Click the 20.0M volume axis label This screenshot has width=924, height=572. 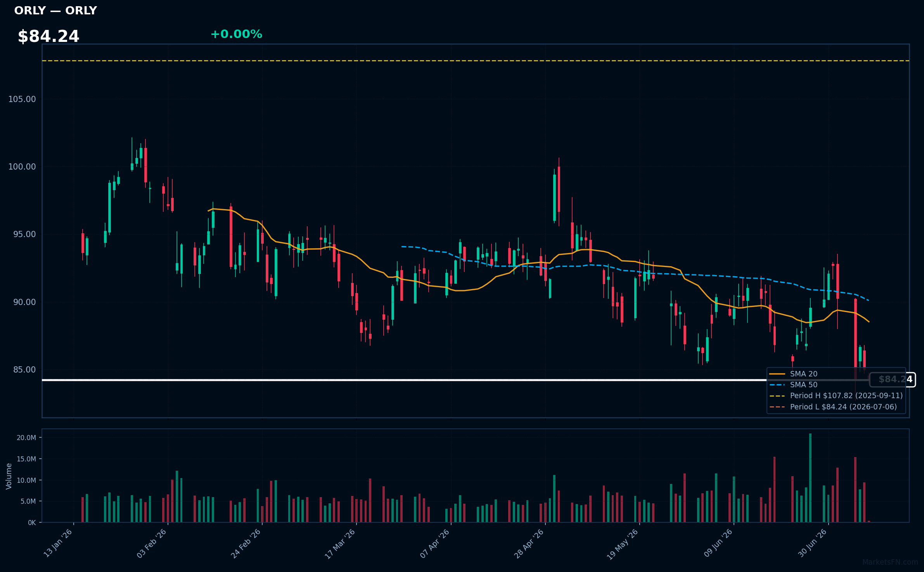pos(26,438)
